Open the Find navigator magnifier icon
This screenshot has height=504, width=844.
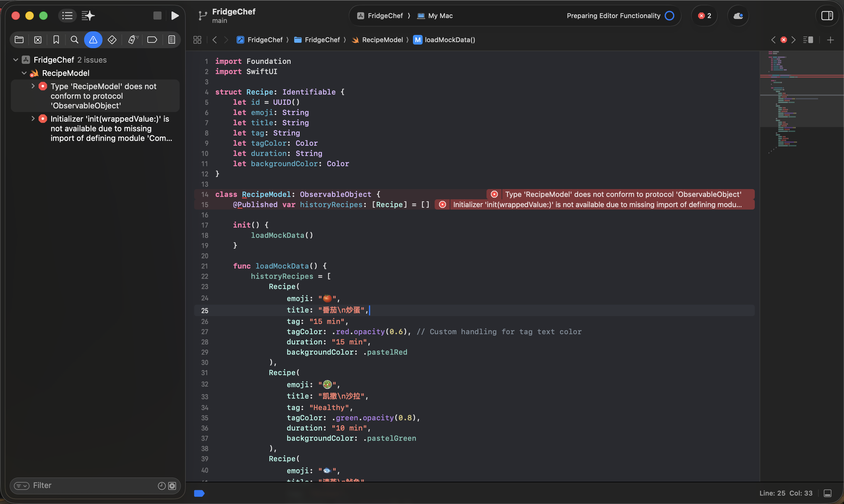pyautogui.click(x=74, y=40)
